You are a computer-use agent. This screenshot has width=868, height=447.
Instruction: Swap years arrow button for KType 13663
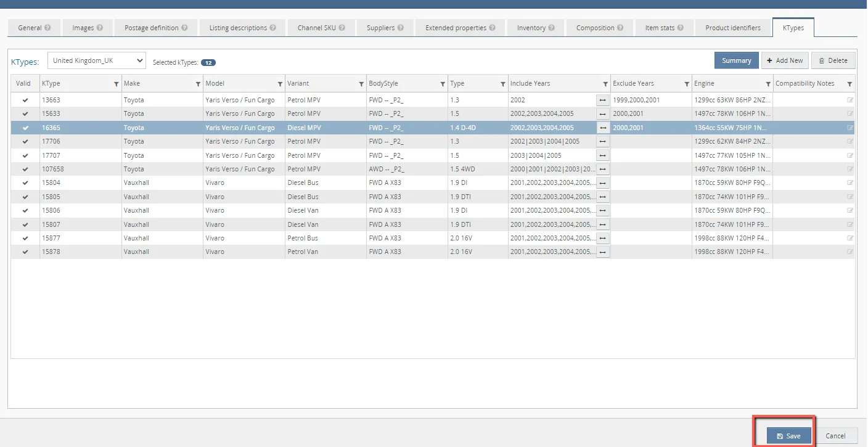click(603, 100)
